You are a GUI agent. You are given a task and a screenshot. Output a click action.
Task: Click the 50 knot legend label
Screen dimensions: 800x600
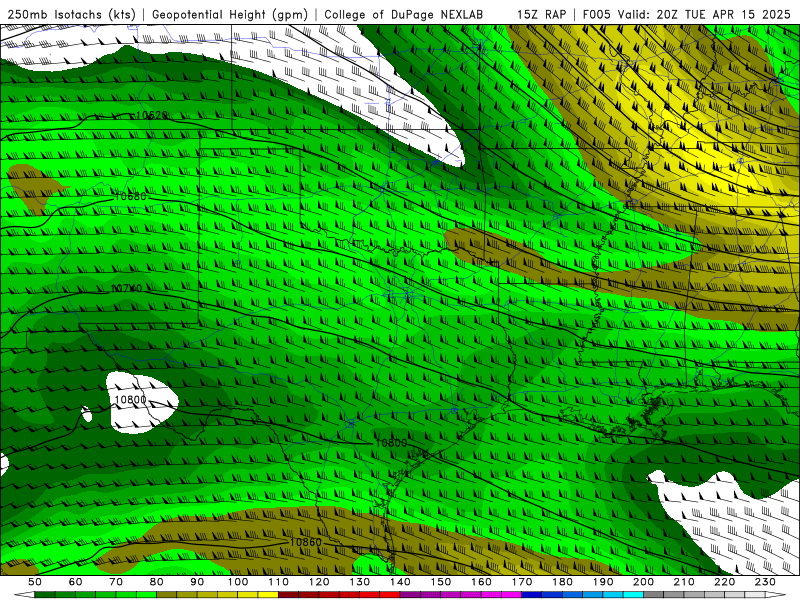(35, 582)
